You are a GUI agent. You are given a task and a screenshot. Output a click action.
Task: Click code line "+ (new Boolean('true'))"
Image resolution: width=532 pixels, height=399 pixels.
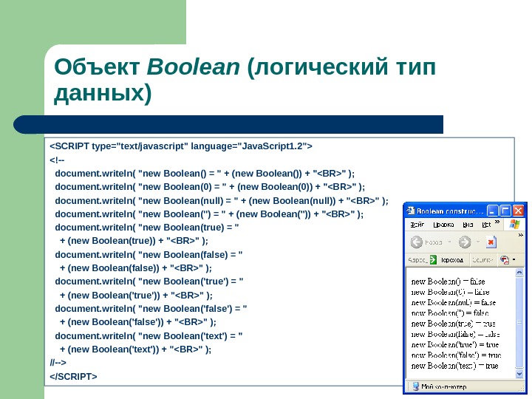point(136,295)
